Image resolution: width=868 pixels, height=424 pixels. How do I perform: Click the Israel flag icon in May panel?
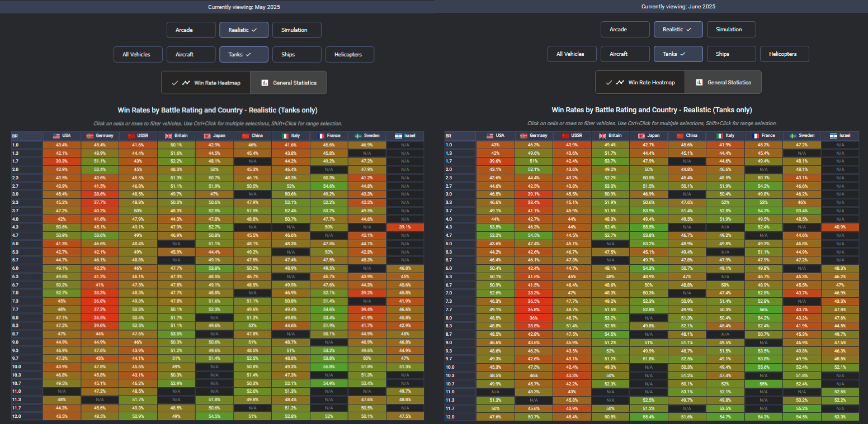(x=398, y=136)
